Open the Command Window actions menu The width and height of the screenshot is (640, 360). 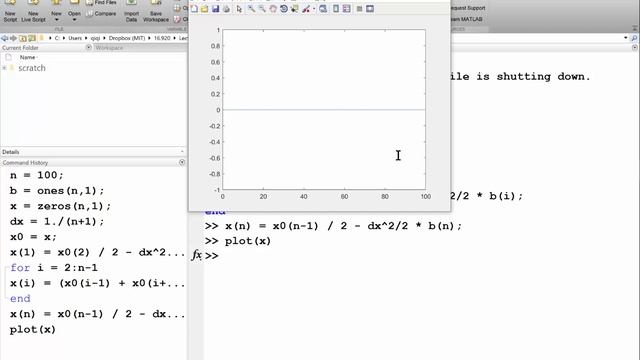[634, 48]
